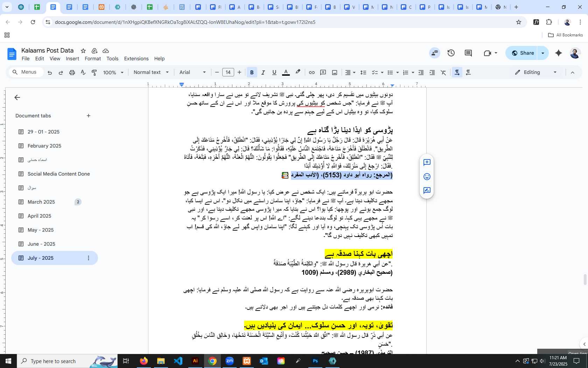The height and width of the screenshot is (368, 588).
Task: Open the zoom level dropdown
Action: (x=113, y=73)
